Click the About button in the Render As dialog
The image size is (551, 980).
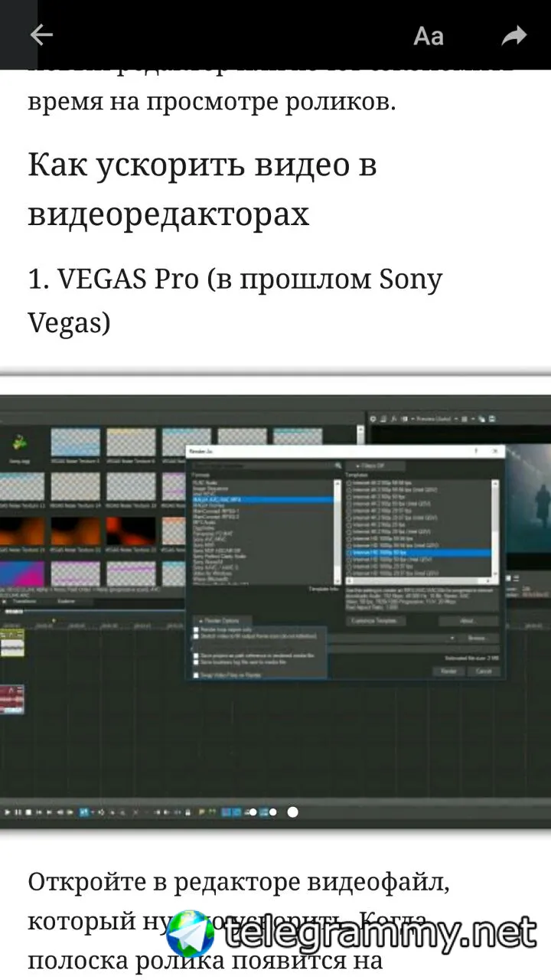(468, 621)
